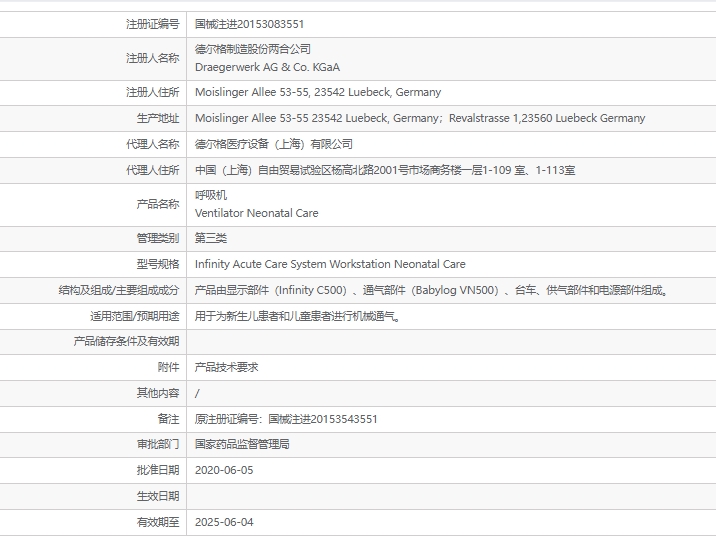Select model Infinity Acute Care System Workstation

[x=330, y=264]
